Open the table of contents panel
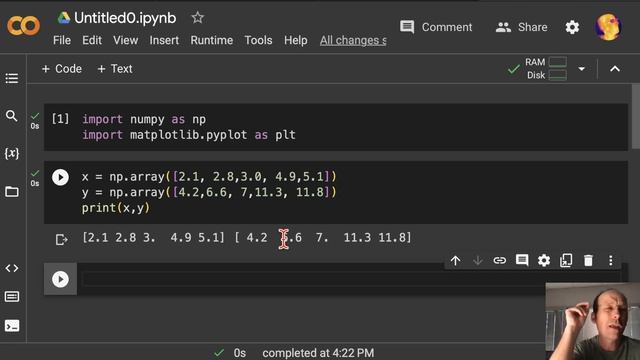The height and width of the screenshot is (360, 640). point(12,78)
